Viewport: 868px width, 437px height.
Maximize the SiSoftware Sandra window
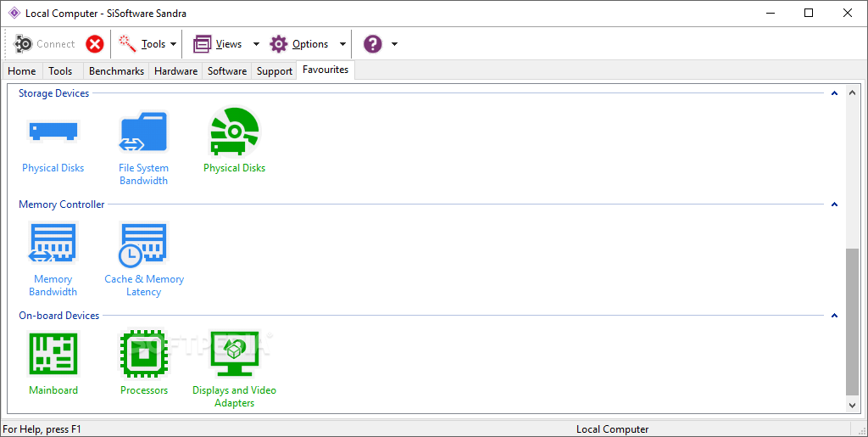click(809, 13)
